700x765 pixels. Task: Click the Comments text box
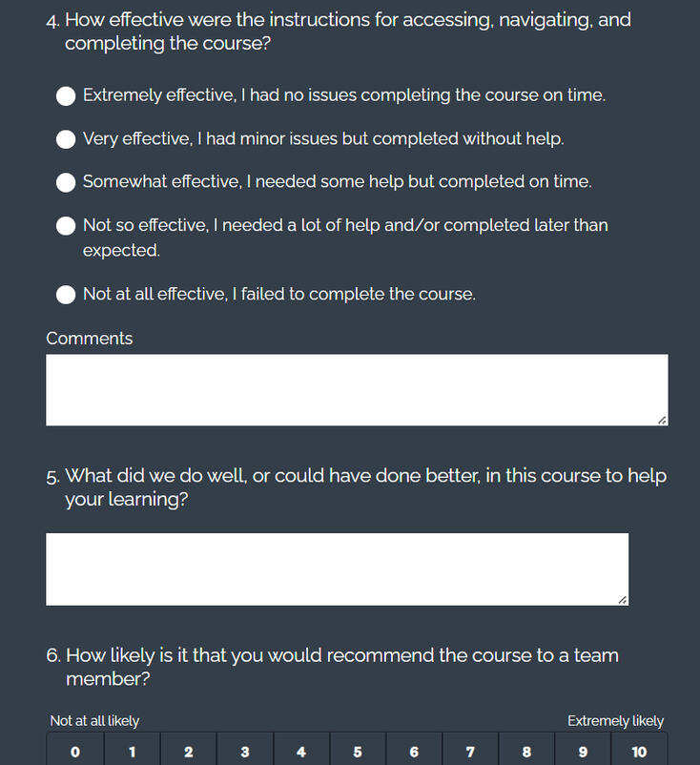356,389
